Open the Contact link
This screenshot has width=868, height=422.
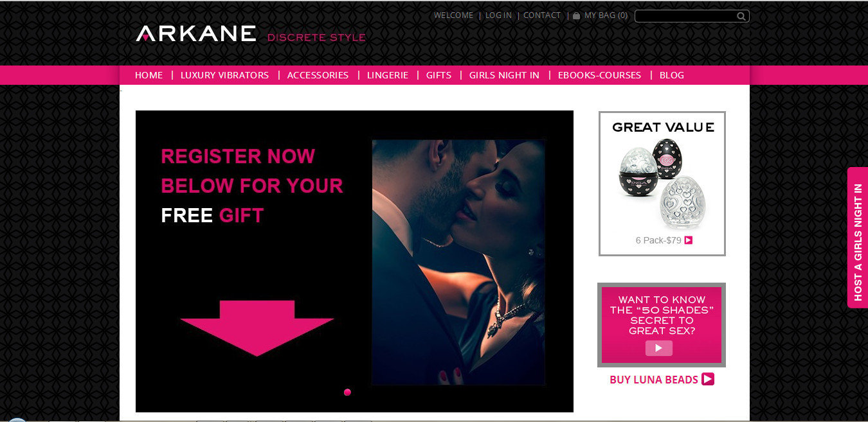point(542,15)
